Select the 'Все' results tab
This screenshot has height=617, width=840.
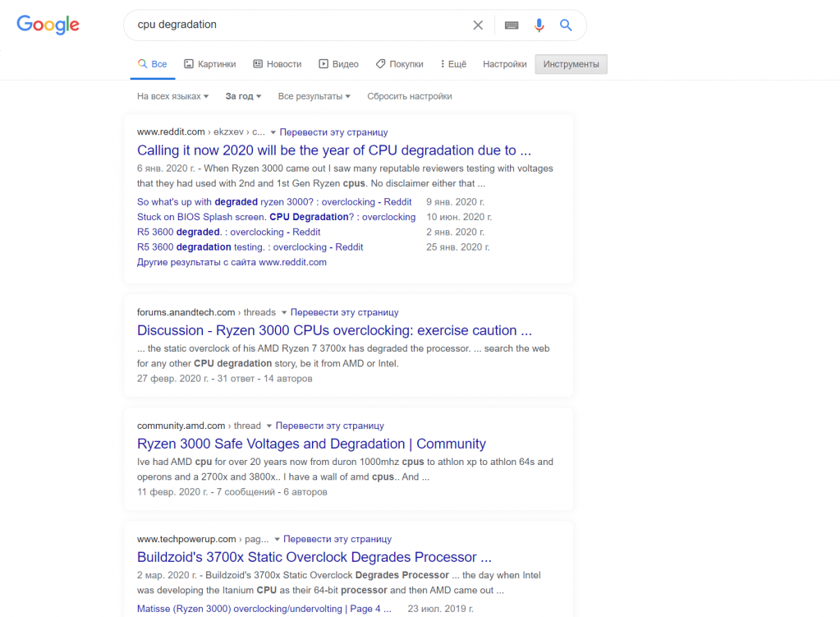[x=153, y=64]
